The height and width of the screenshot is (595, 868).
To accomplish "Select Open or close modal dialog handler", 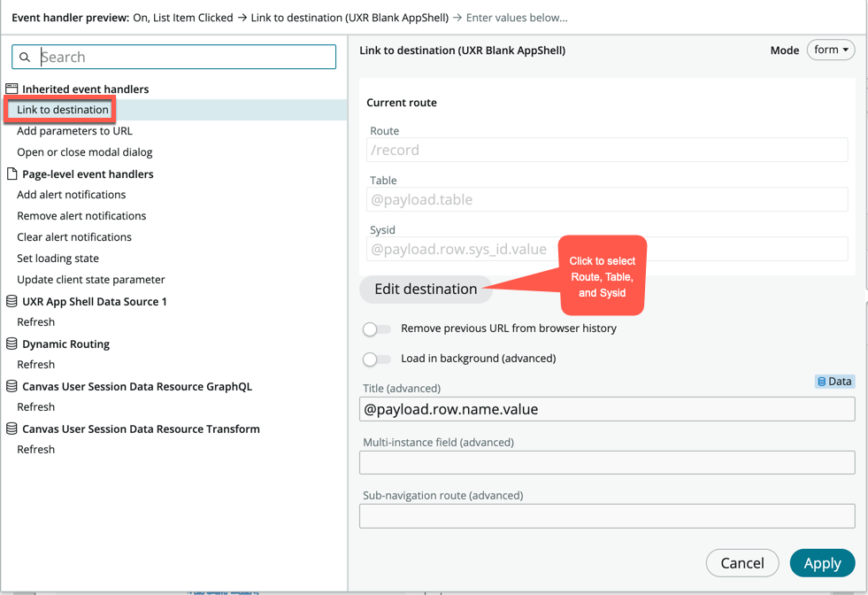I will [84, 151].
